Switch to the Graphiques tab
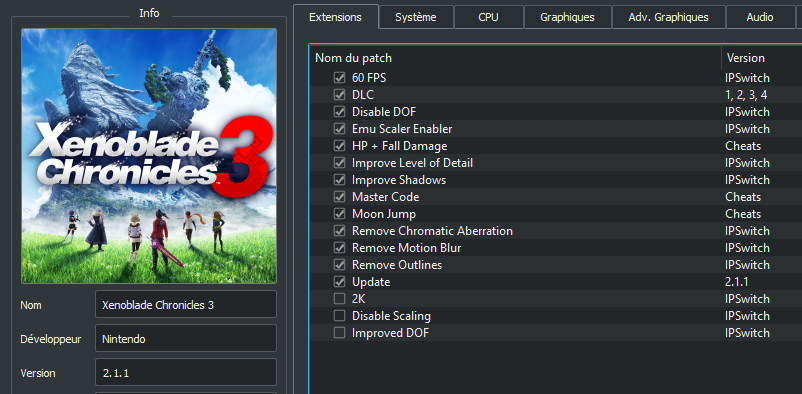The image size is (802, 394). (567, 17)
